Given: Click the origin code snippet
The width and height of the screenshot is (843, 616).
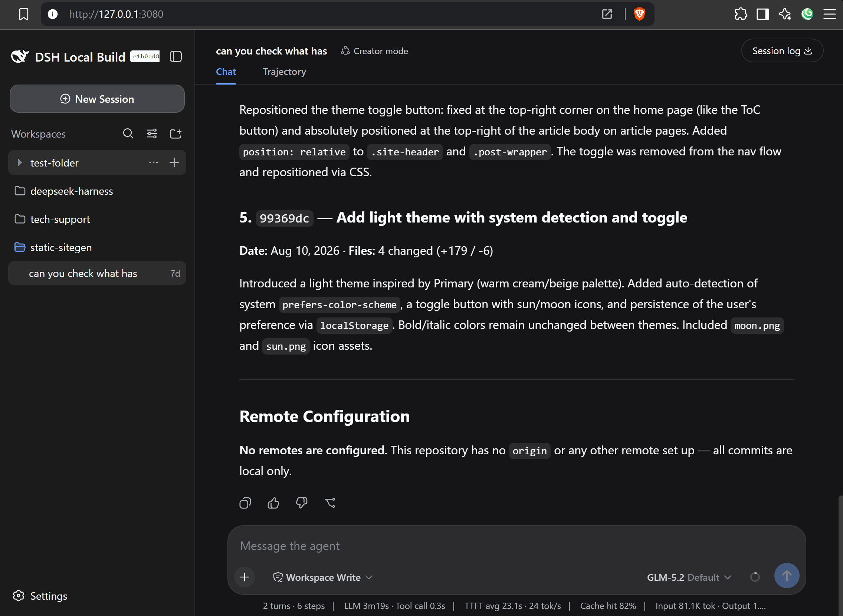Looking at the screenshot, I should 529,451.
